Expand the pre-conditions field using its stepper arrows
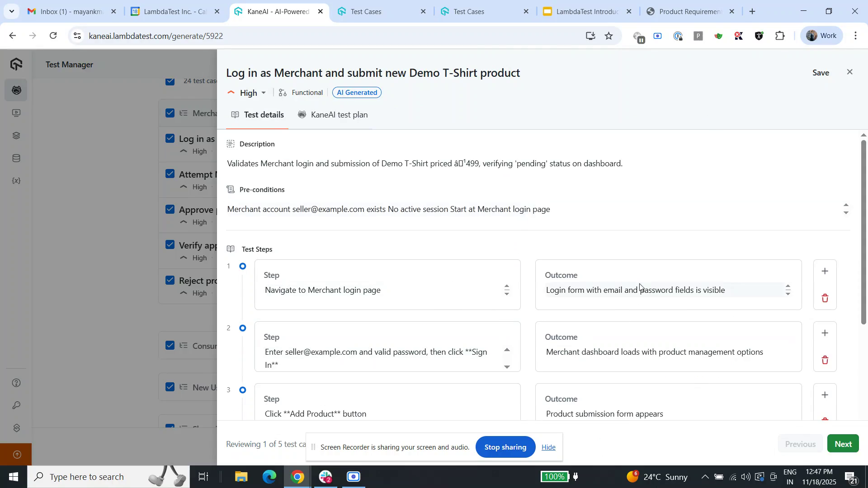The image size is (868, 488). click(846, 209)
